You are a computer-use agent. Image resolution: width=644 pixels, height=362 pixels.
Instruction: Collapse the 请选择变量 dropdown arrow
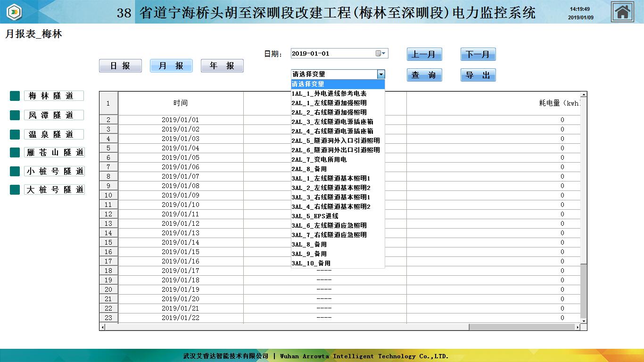coord(381,74)
